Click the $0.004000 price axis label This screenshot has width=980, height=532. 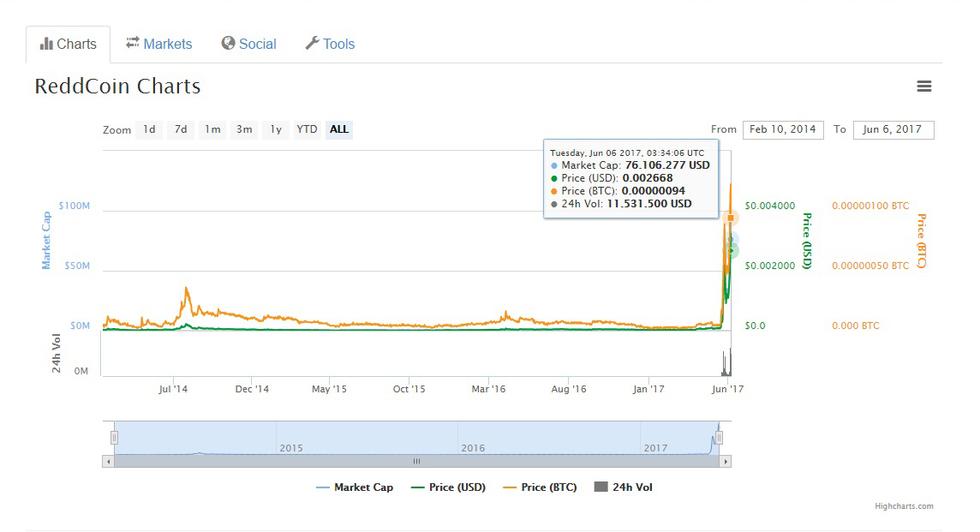[770, 206]
